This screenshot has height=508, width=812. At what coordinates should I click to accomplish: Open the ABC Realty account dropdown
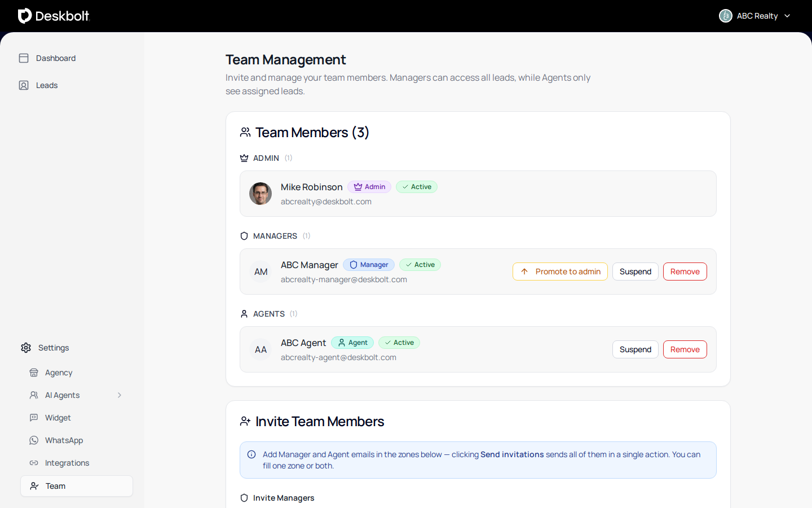pos(755,16)
